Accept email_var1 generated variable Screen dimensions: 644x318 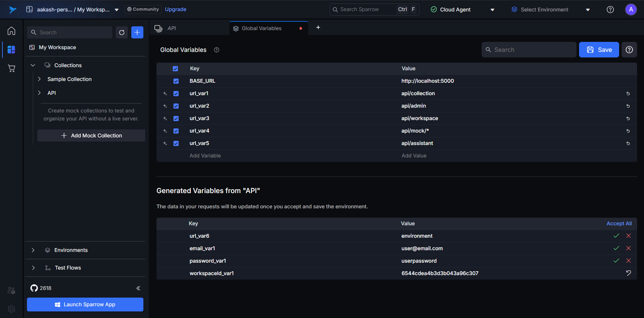(616, 248)
